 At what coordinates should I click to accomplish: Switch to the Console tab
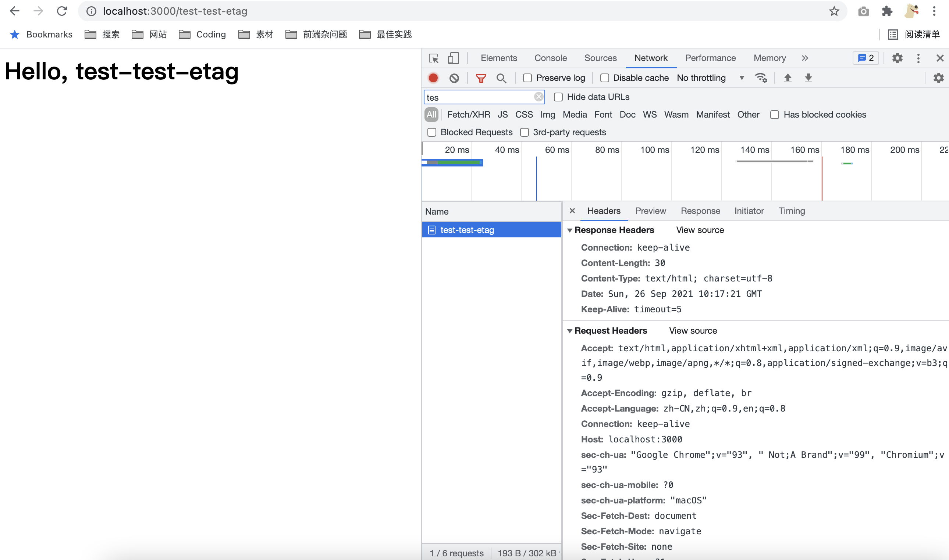[550, 58]
